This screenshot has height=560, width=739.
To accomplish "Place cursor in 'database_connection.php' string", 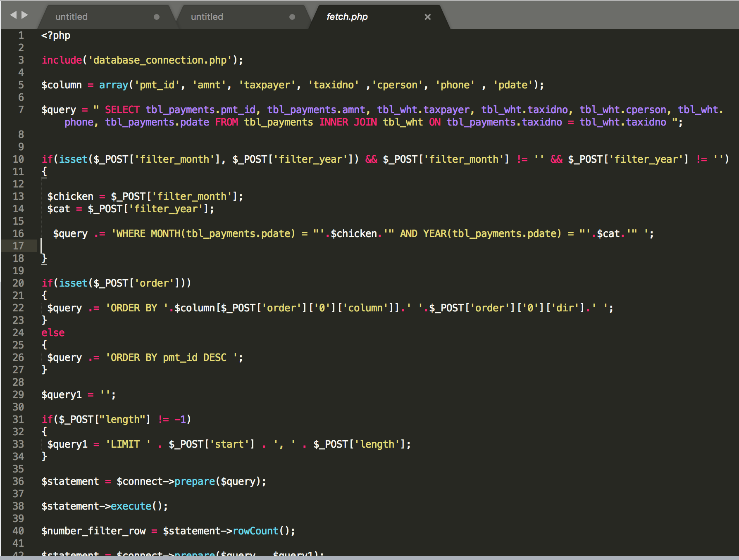I will [x=160, y=60].
